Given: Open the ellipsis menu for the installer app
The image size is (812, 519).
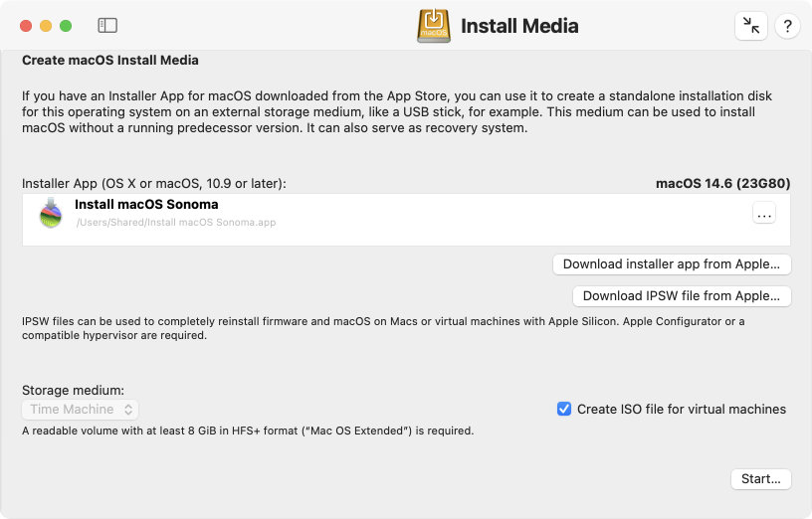Looking at the screenshot, I should [764, 213].
